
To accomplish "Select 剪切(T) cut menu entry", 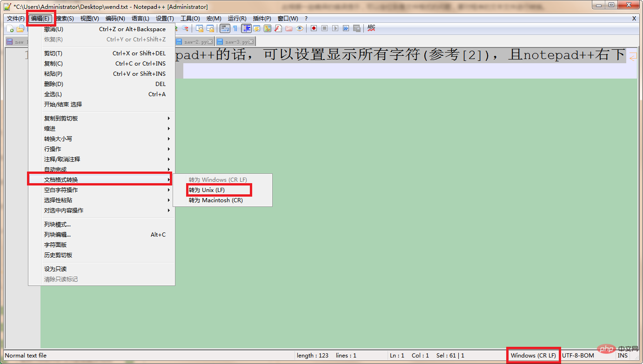I will click(x=101, y=53).
